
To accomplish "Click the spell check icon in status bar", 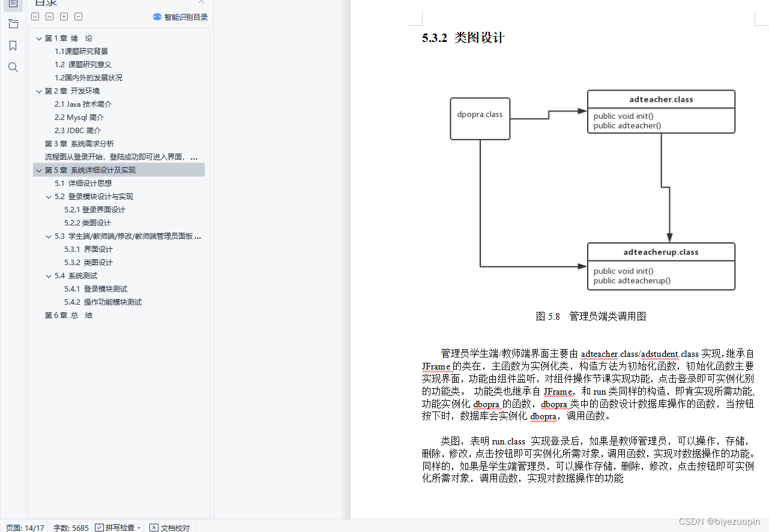I will click(95, 528).
